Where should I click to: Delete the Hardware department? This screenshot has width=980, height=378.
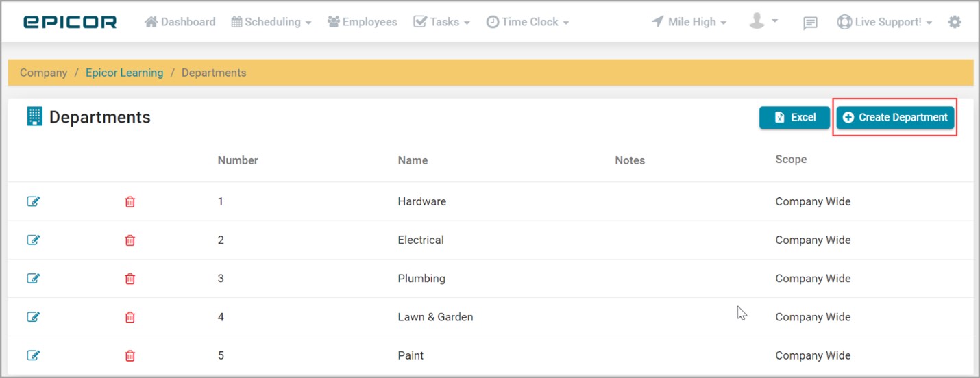pos(130,201)
